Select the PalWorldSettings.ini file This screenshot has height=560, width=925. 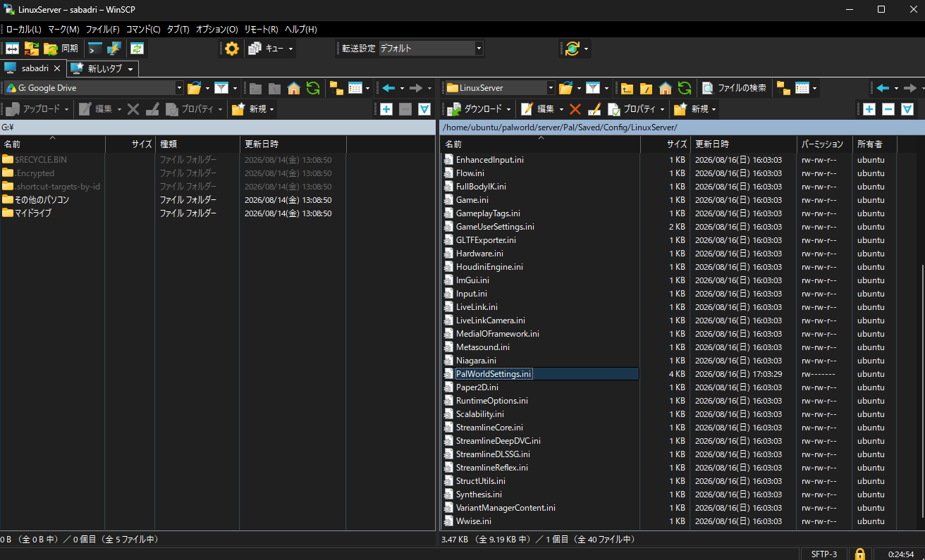coord(494,374)
